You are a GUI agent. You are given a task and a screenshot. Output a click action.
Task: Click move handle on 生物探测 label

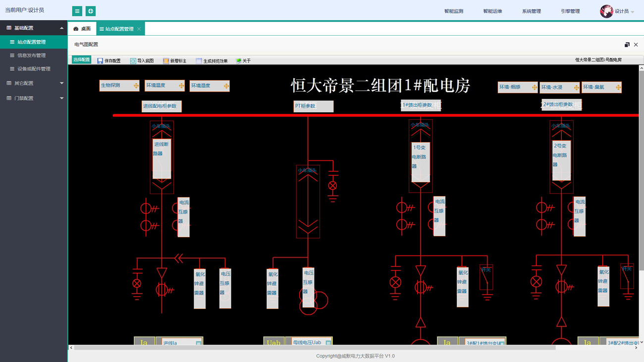(136, 86)
